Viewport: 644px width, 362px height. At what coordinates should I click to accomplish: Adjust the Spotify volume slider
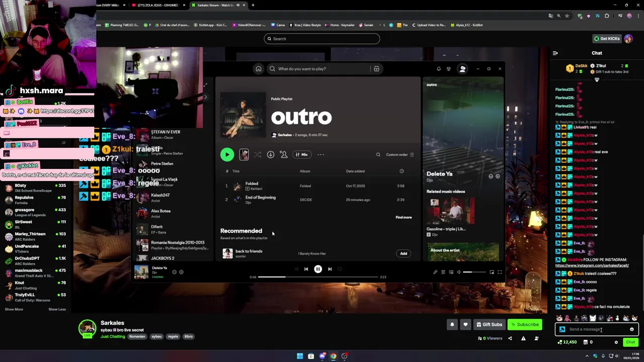474,272
